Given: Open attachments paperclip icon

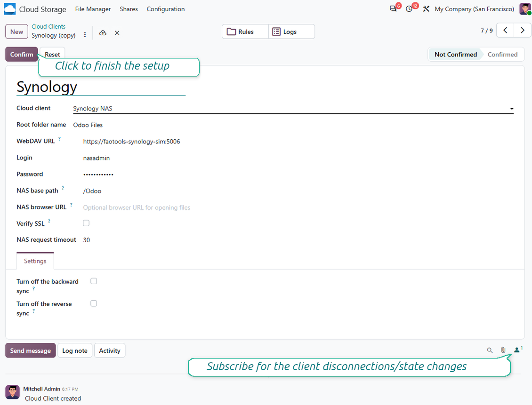Looking at the screenshot, I should coord(503,350).
